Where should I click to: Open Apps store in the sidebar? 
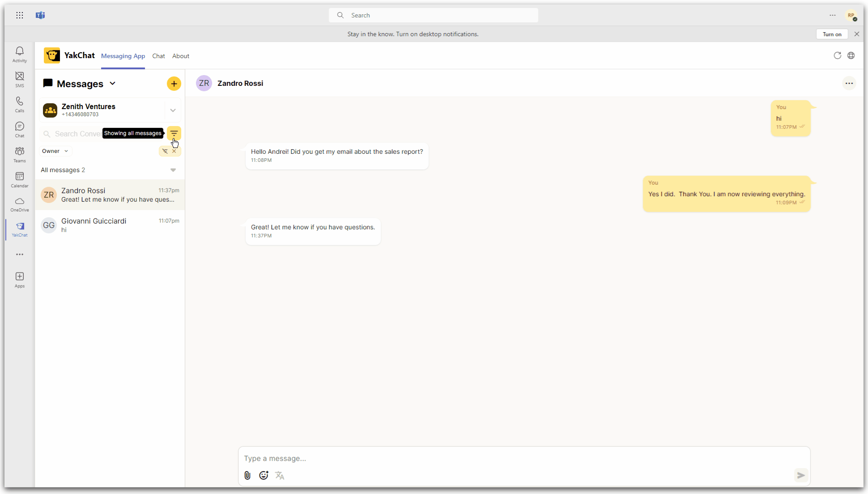pyautogui.click(x=20, y=280)
